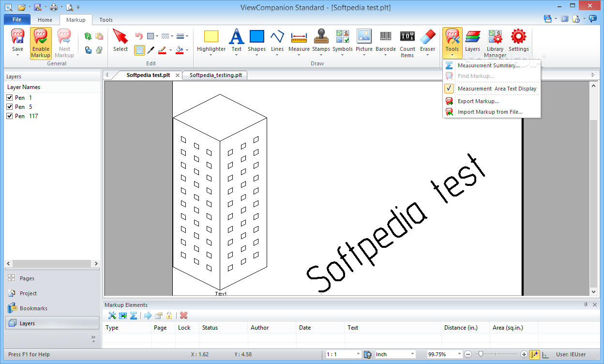Click the zoom in plus button
This screenshot has width=604, height=364.
pyautogui.click(x=524, y=354)
